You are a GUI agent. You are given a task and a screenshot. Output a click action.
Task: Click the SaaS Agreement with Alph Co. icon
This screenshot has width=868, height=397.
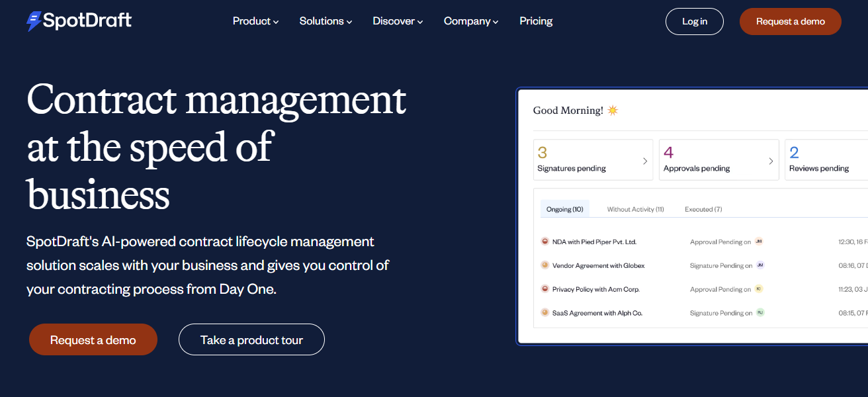pos(544,312)
